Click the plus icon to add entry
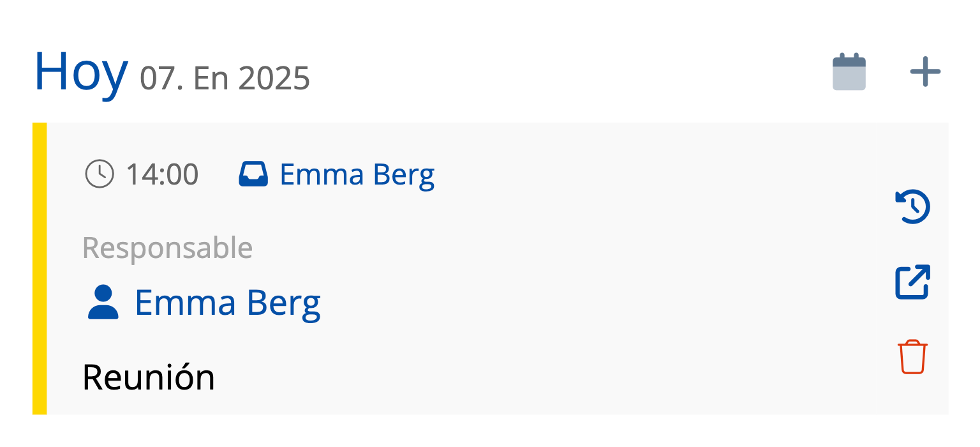 click(925, 72)
